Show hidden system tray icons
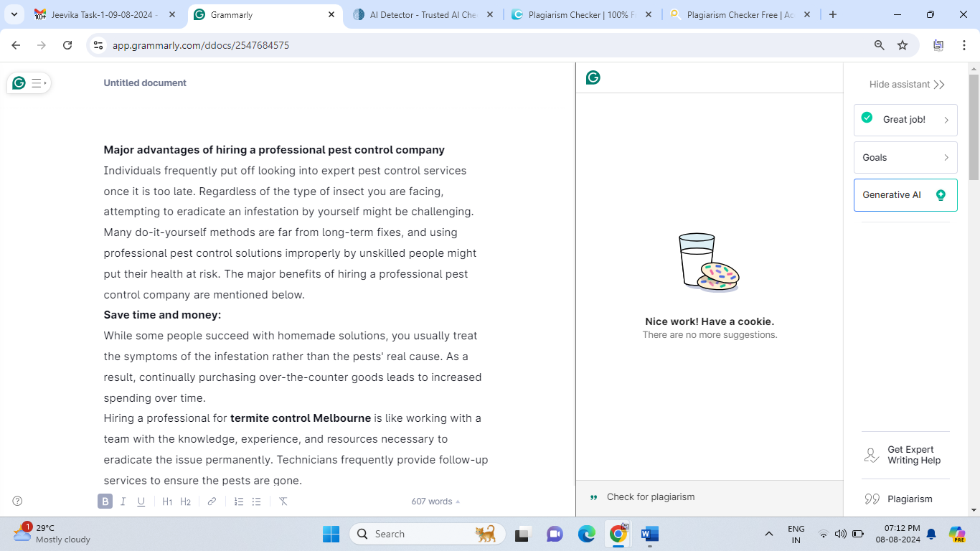The image size is (980, 551). 769,534
